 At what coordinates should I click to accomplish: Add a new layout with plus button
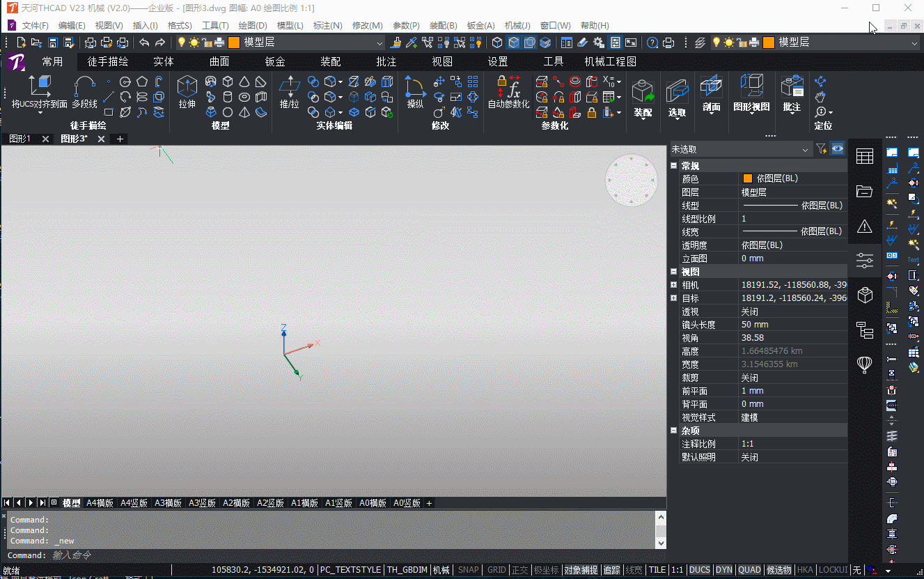point(429,503)
